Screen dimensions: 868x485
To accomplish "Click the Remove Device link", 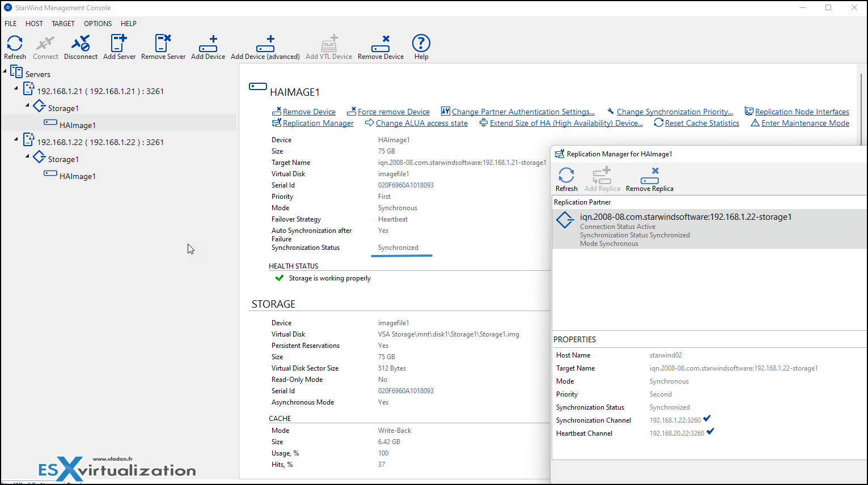I will tap(309, 112).
